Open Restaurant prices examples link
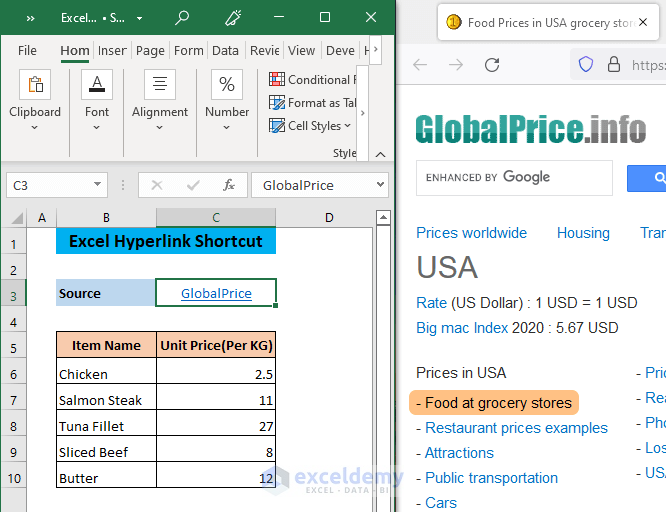 [516, 428]
